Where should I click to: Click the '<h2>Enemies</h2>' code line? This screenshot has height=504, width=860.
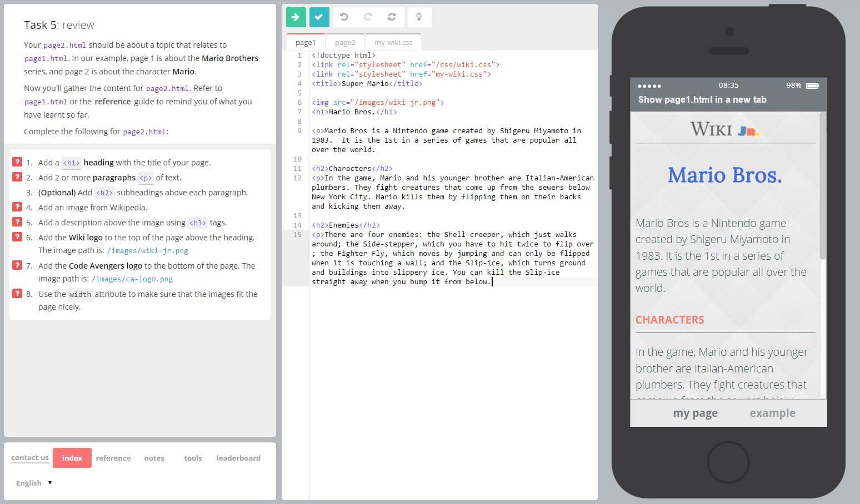tap(346, 225)
